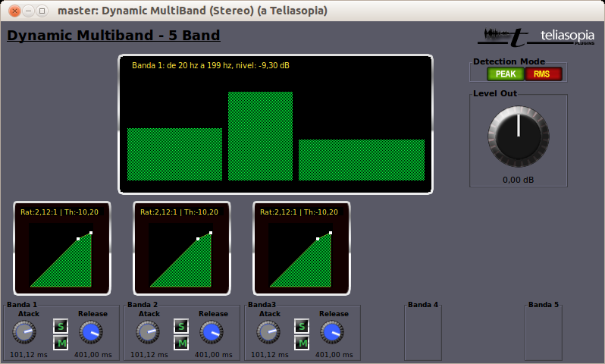The image size is (605, 364).
Task: Click the Banda 2 Atack knob
Action: tap(148, 332)
